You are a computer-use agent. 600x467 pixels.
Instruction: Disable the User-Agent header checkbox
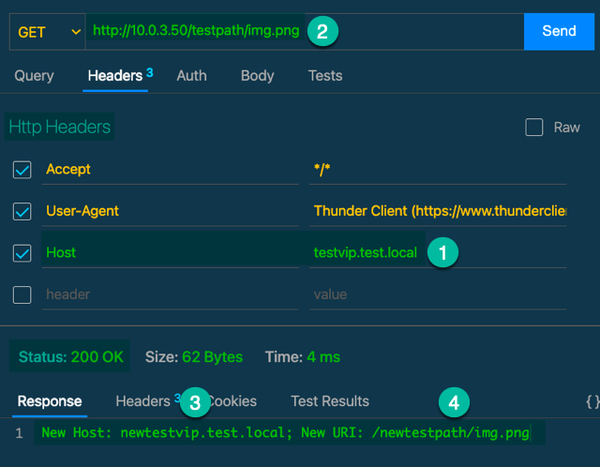[x=22, y=212]
